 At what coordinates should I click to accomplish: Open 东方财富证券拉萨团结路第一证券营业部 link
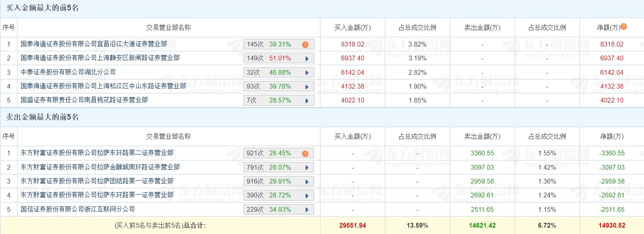[97, 181]
